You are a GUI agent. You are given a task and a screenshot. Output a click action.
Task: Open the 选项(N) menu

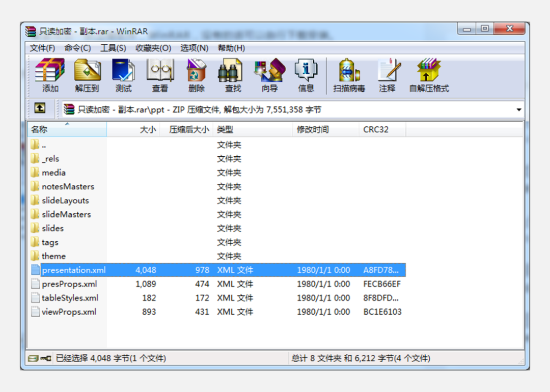coord(195,48)
